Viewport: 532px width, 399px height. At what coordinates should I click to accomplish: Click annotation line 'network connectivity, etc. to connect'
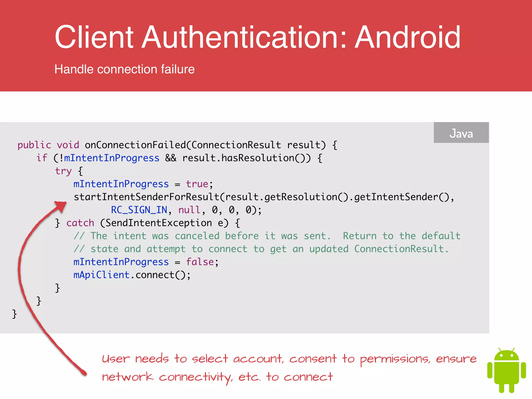pyautogui.click(x=217, y=377)
